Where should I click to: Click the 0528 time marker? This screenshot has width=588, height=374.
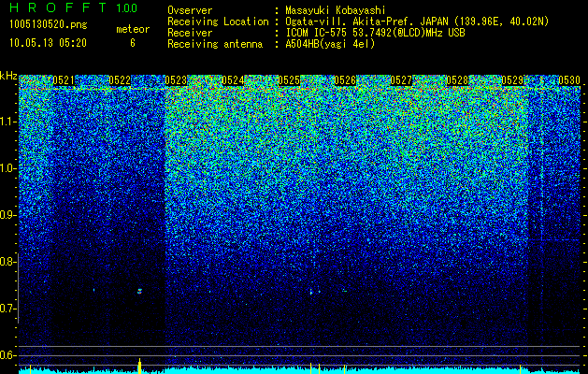pyautogui.click(x=457, y=80)
